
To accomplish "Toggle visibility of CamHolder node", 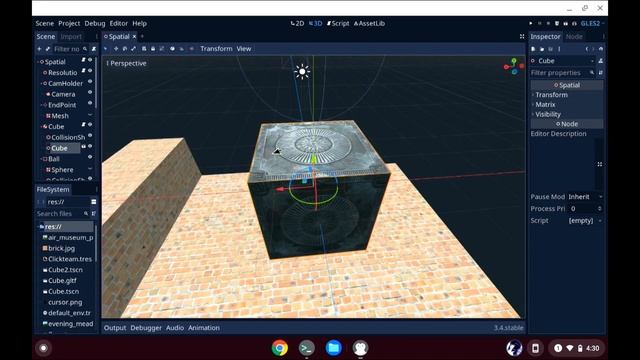I will point(90,82).
